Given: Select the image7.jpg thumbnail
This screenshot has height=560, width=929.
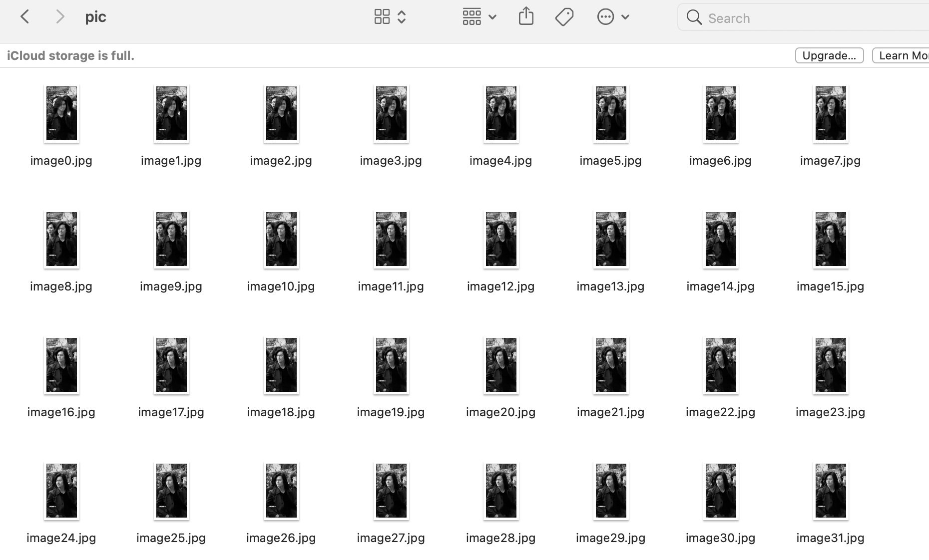Looking at the screenshot, I should pos(831,113).
